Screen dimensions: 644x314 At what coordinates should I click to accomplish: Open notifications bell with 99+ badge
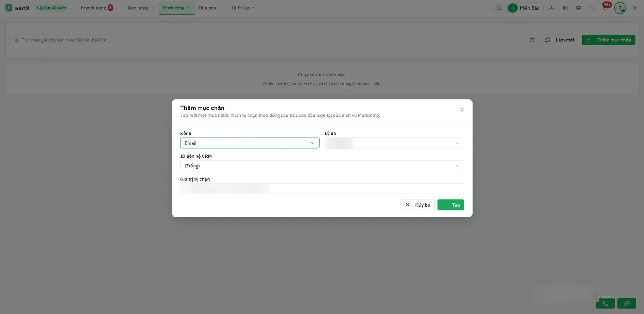[x=605, y=8]
